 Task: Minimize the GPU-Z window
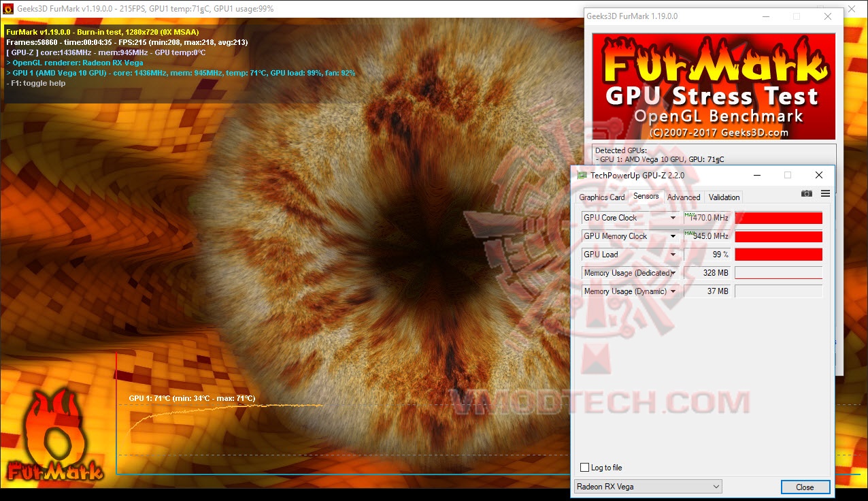coord(756,175)
